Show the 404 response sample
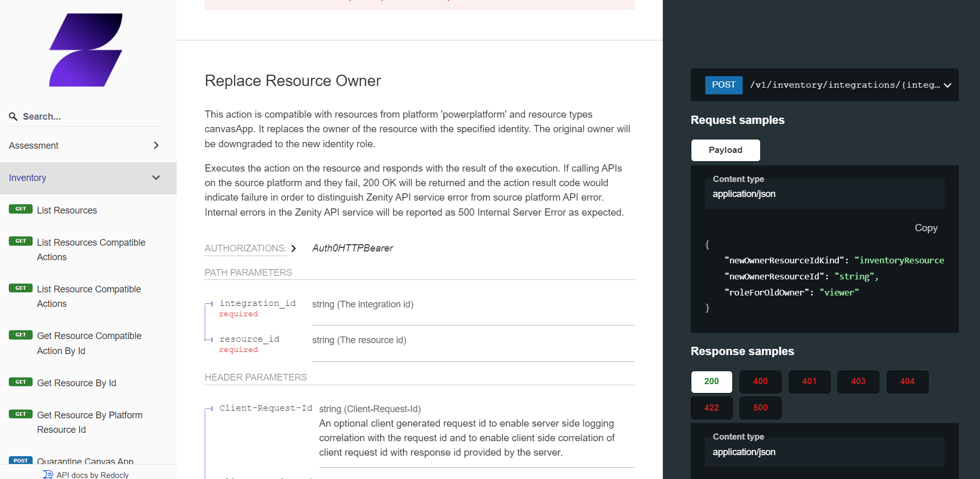 coord(906,382)
